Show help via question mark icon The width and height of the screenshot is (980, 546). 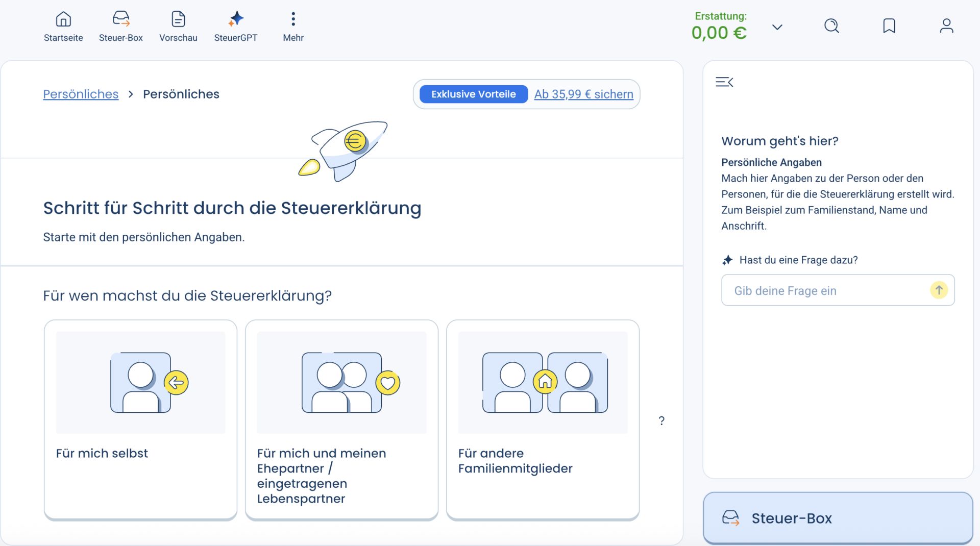[661, 420]
